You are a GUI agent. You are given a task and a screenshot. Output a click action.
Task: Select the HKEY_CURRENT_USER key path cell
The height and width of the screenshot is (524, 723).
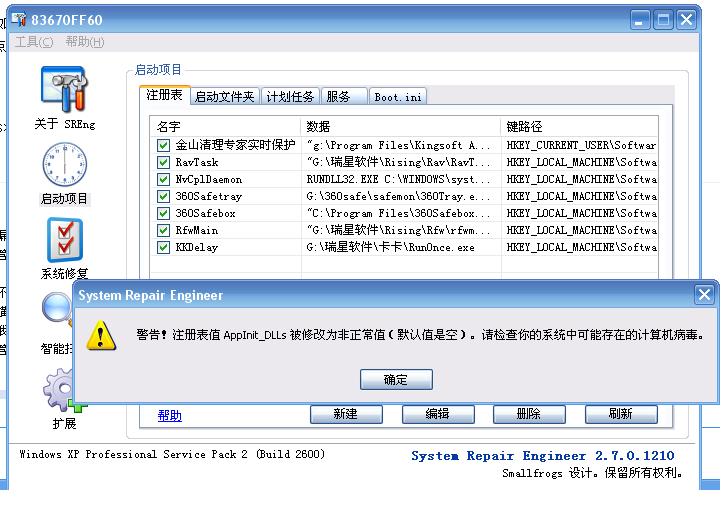[580, 145]
